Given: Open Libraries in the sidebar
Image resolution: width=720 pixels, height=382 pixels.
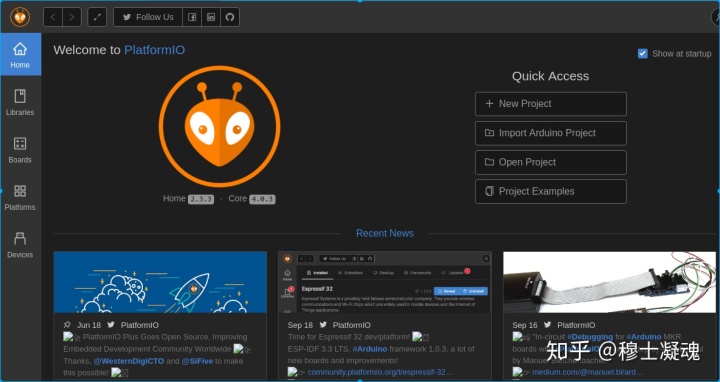Looking at the screenshot, I should pyautogui.click(x=20, y=102).
